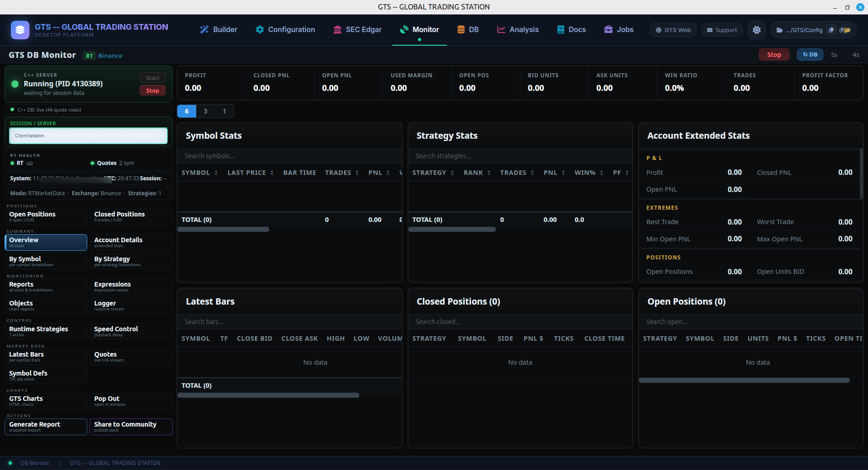Click the GTS stacked-layers logo icon
Screen dimensions: 868x470
(x=20, y=30)
